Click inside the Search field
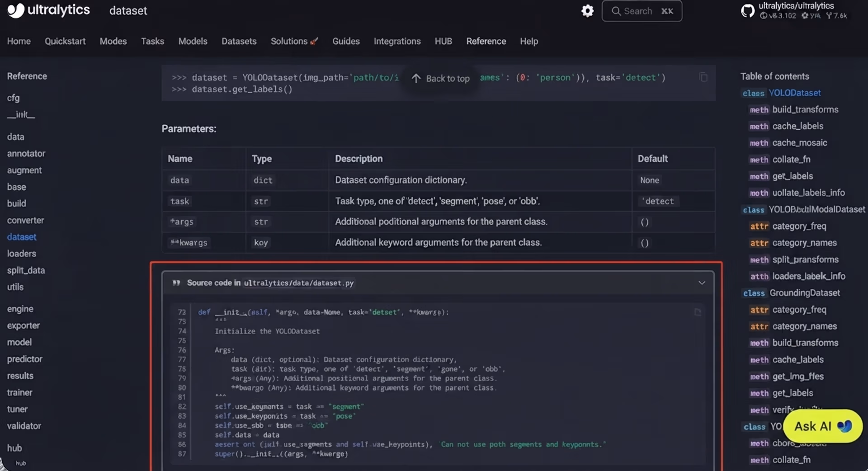Image resolution: width=868 pixels, height=471 pixels. (642, 11)
